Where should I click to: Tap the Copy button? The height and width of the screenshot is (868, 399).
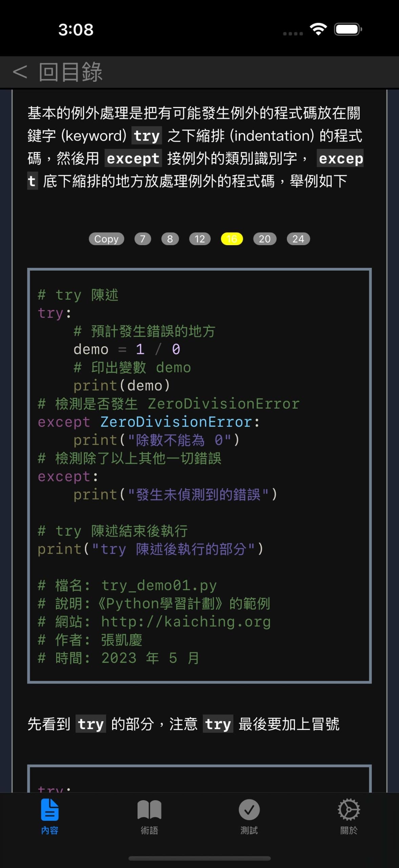(x=106, y=239)
